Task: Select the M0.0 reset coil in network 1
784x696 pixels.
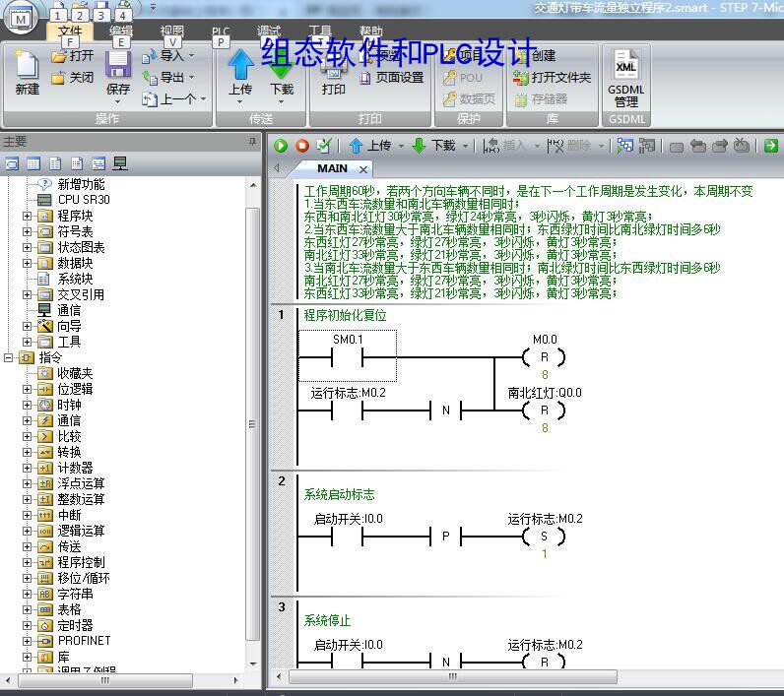Action: 545,356
